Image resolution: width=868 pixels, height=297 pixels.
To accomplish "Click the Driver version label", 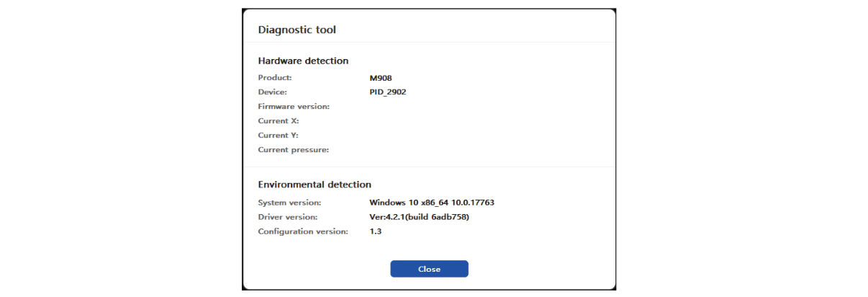I will 288,217.
